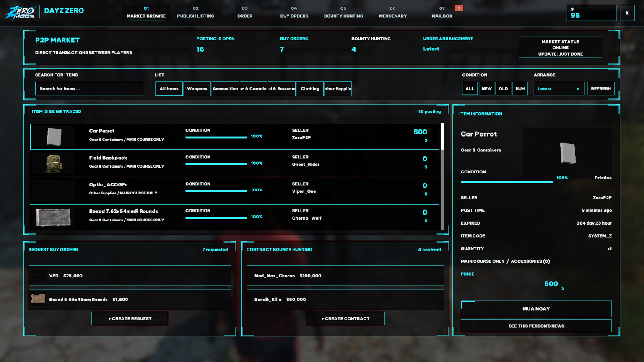The width and height of the screenshot is (644, 362).
Task: Switch to Mercenary tab
Action: [393, 12]
